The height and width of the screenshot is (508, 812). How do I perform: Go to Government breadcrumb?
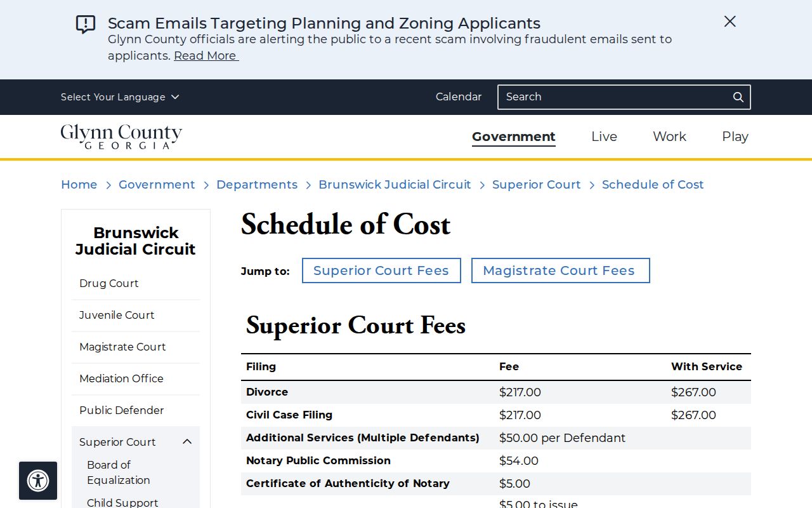pyautogui.click(x=157, y=185)
